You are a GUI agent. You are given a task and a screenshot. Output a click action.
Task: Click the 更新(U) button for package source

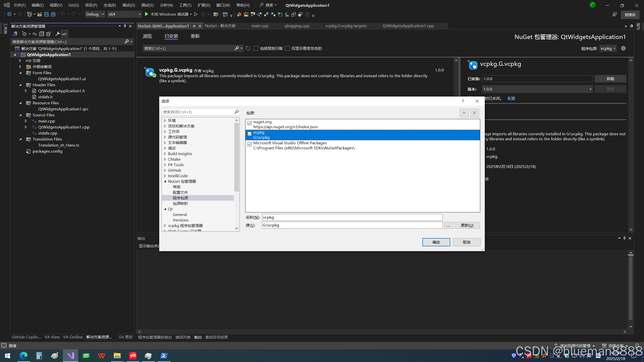pyautogui.click(x=467, y=225)
